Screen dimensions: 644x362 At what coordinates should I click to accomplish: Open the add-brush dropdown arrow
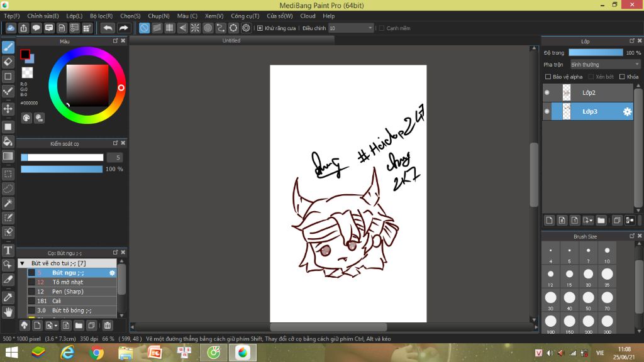click(x=56, y=326)
